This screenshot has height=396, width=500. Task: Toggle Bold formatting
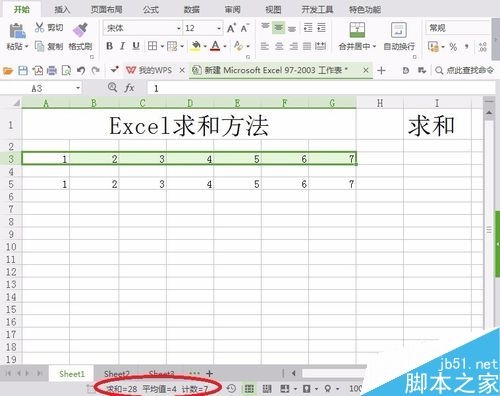[x=109, y=46]
